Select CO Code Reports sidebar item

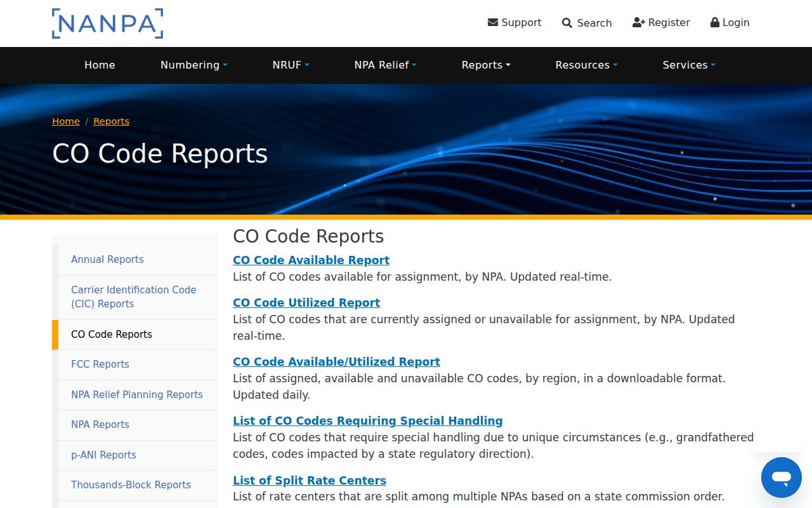coord(138,335)
